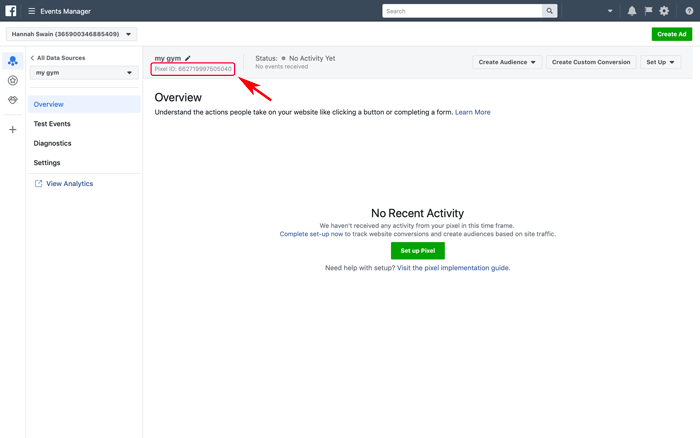Expand the Set Up dropdown
The height and width of the screenshot is (438, 700).
click(x=660, y=62)
